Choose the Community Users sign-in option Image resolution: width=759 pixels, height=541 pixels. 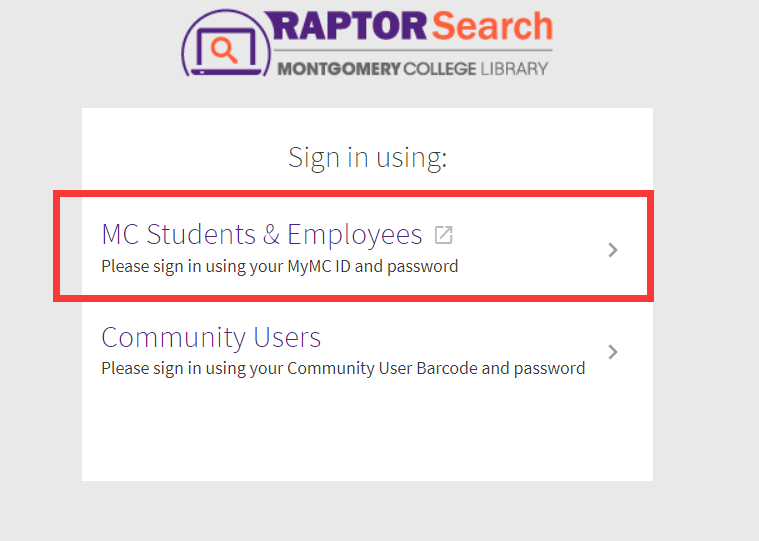tap(211, 338)
